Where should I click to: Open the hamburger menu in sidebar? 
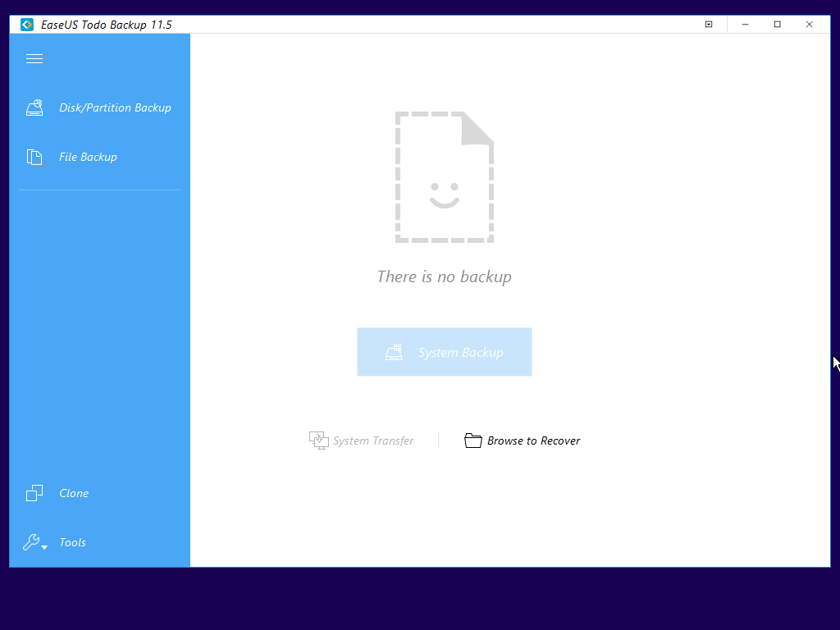point(34,59)
